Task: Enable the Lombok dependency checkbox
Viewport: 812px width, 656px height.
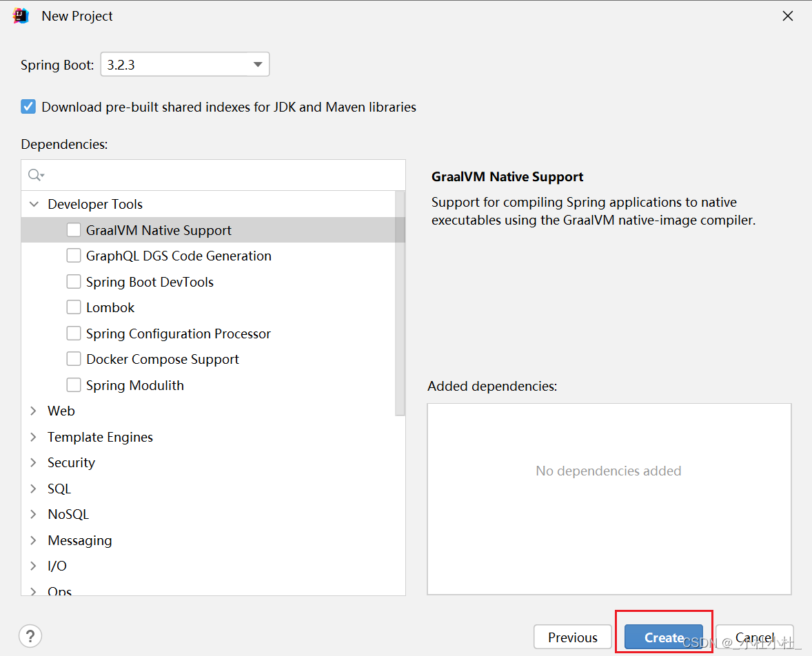Action: 74,307
